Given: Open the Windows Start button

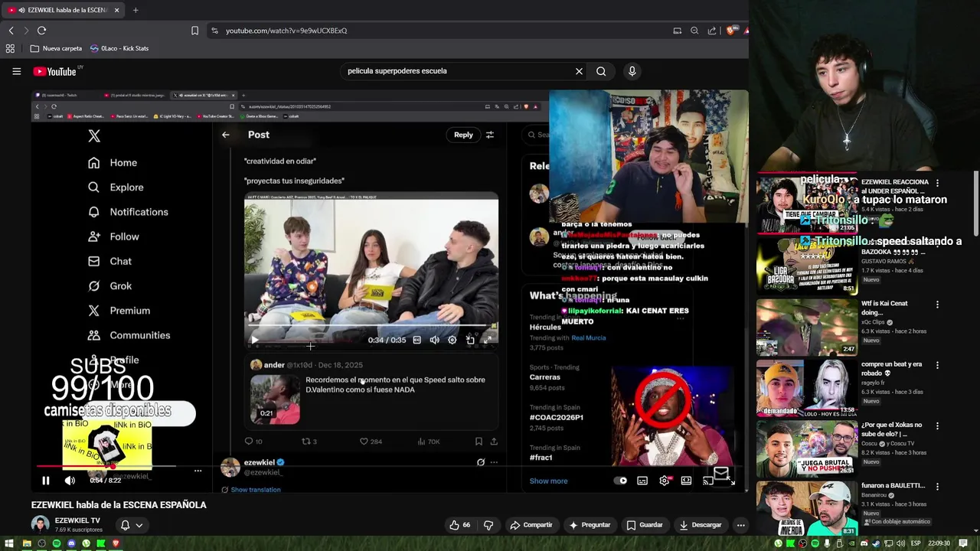Looking at the screenshot, I should click(10, 543).
